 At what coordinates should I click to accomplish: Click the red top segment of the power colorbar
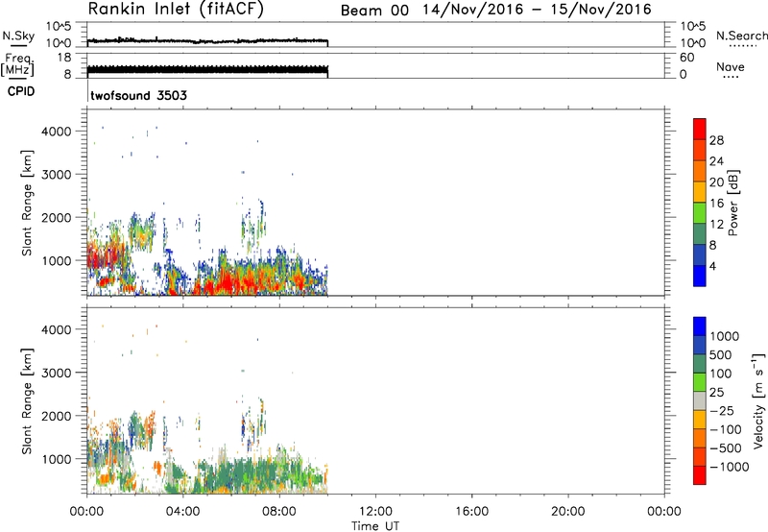click(700, 130)
